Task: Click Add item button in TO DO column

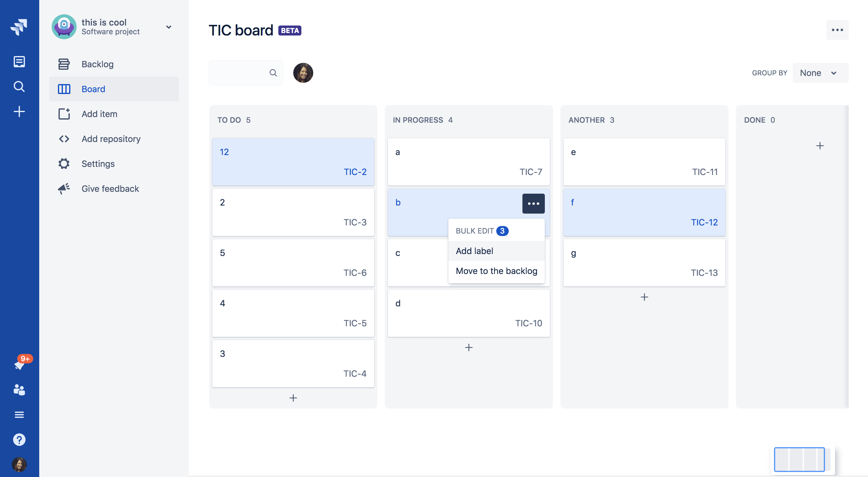Action: coord(292,397)
